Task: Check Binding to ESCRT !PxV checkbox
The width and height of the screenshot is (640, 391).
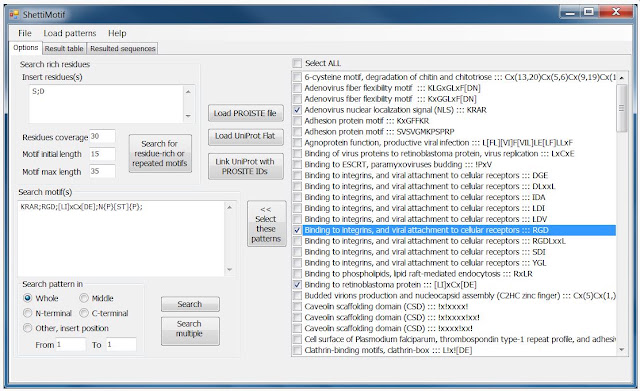Action: tap(297, 164)
